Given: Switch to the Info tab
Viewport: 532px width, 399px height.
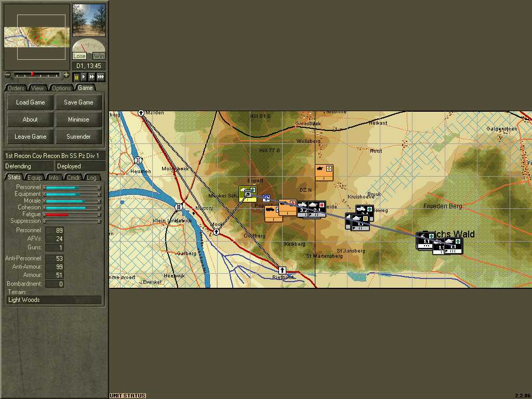Looking at the screenshot, I should click(54, 178).
